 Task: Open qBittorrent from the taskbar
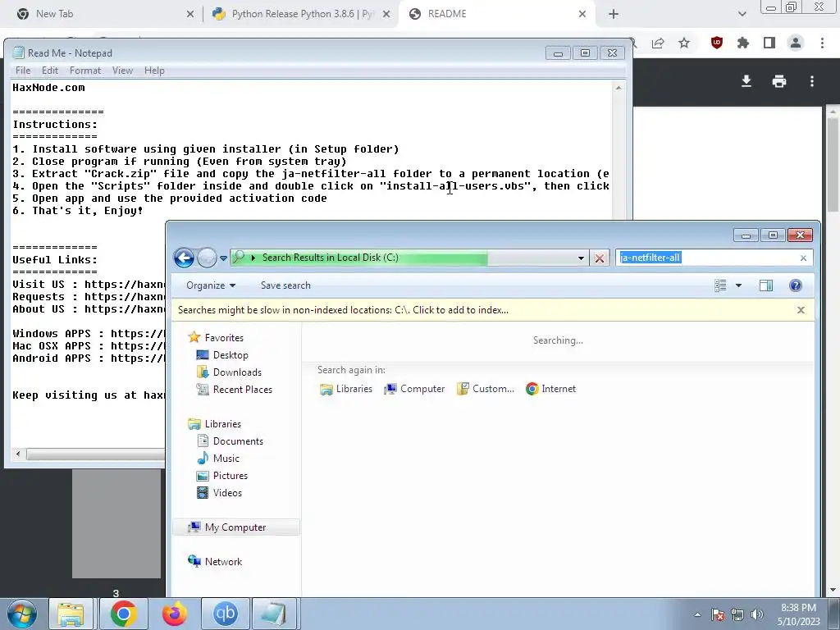[x=225, y=614]
